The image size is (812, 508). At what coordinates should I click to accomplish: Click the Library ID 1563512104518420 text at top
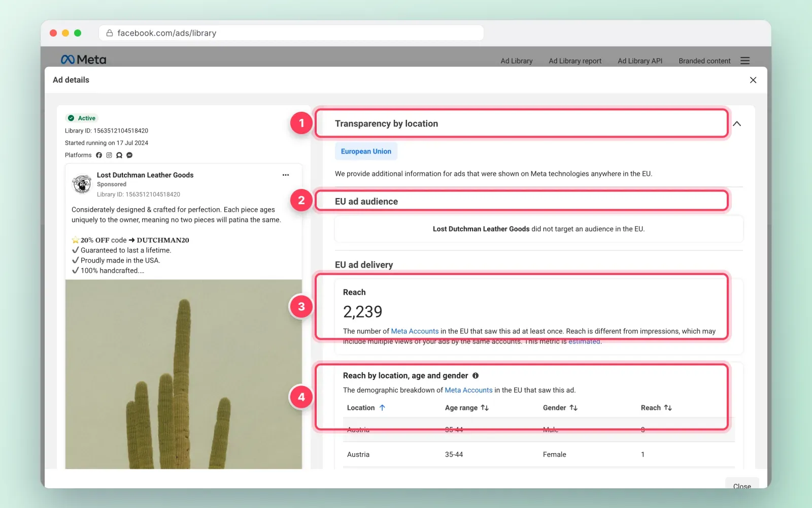pos(107,131)
